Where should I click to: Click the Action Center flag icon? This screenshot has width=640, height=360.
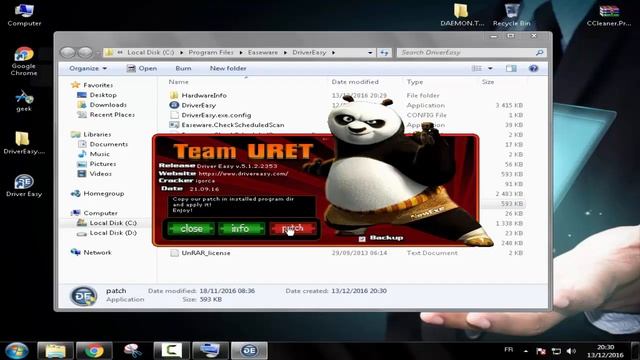[541, 351]
